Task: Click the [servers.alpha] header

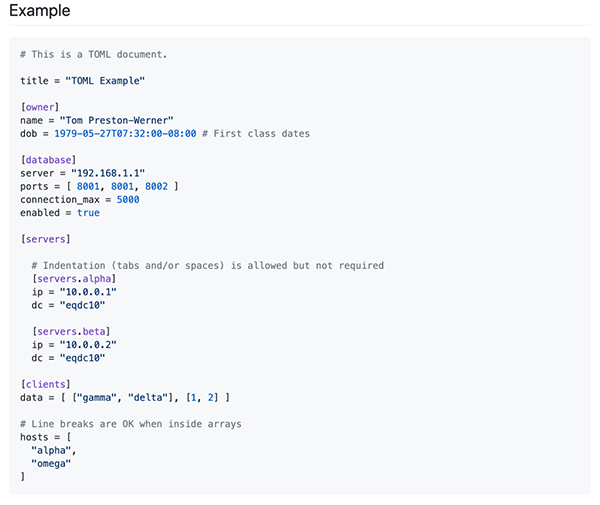Action: tap(74, 278)
